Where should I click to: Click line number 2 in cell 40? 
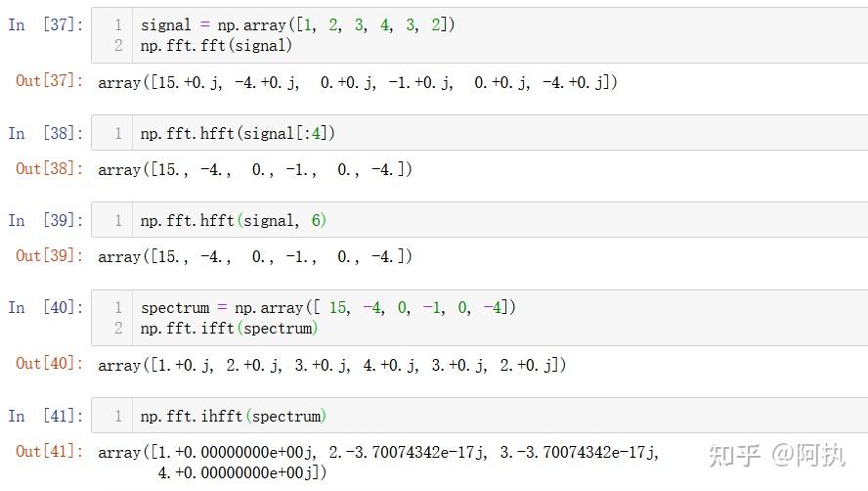click(118, 328)
